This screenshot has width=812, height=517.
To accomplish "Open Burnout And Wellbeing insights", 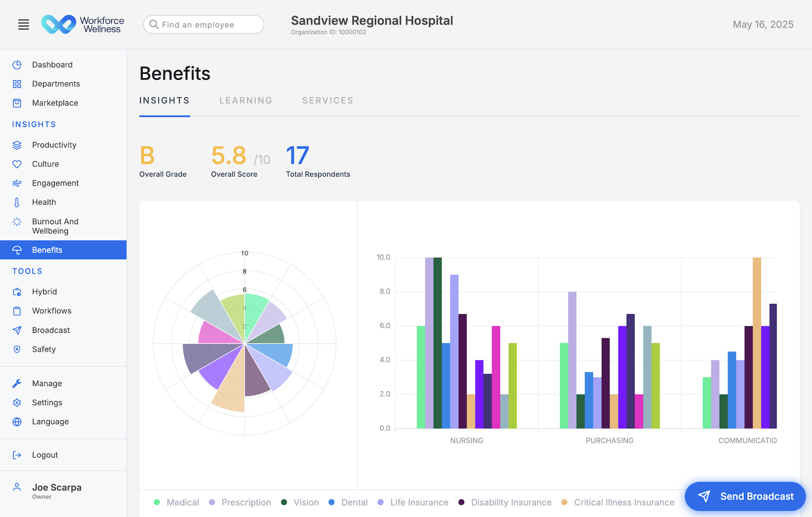I will point(17,222).
